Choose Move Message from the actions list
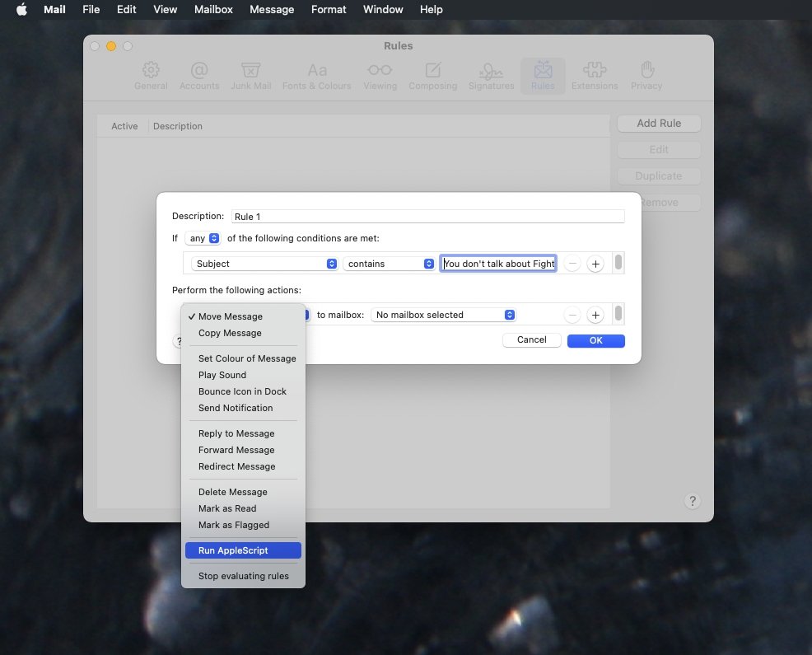This screenshot has height=655, width=812. [244, 316]
